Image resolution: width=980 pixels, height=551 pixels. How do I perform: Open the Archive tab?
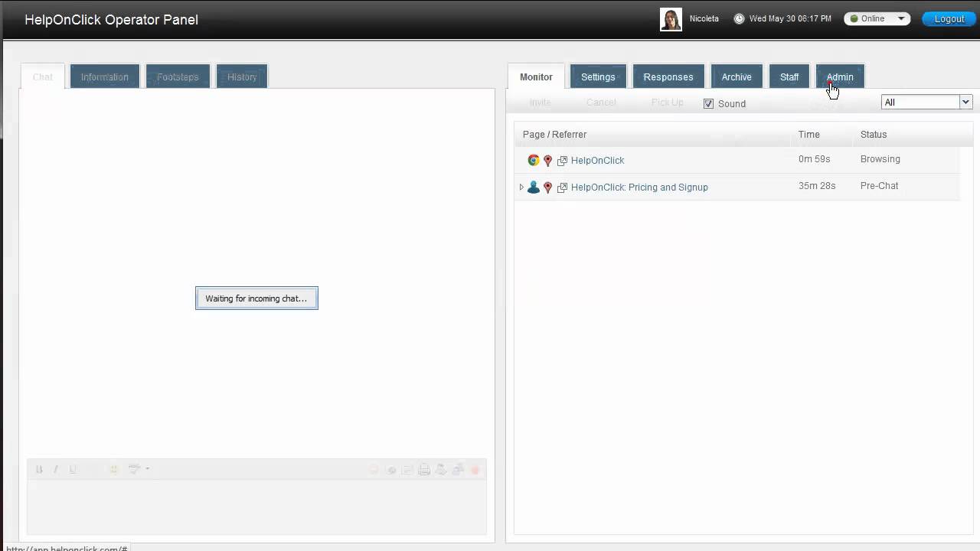pyautogui.click(x=737, y=77)
